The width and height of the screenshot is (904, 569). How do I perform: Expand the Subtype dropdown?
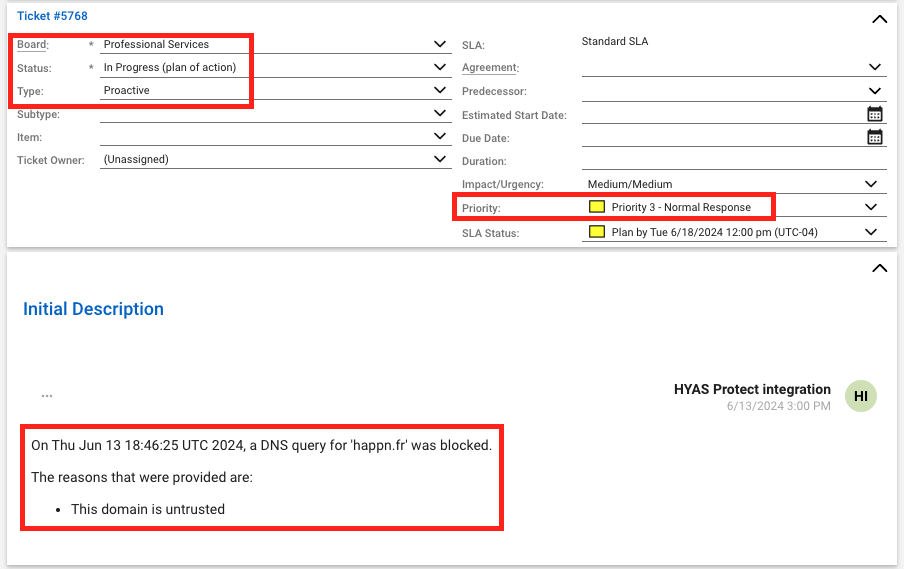click(440, 113)
